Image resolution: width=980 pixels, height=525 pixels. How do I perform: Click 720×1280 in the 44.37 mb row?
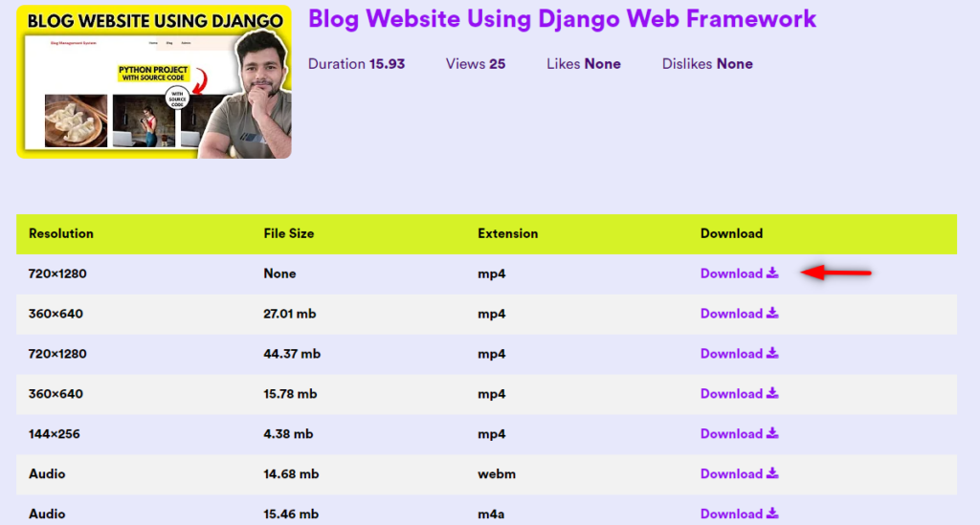pos(57,353)
